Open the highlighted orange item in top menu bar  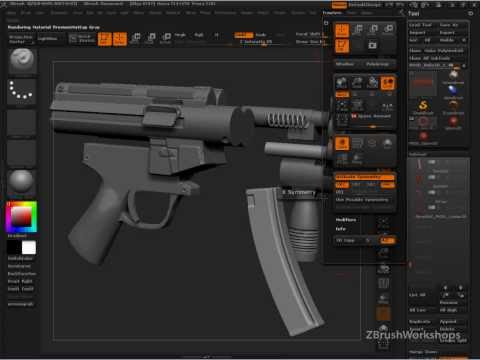point(339,5)
